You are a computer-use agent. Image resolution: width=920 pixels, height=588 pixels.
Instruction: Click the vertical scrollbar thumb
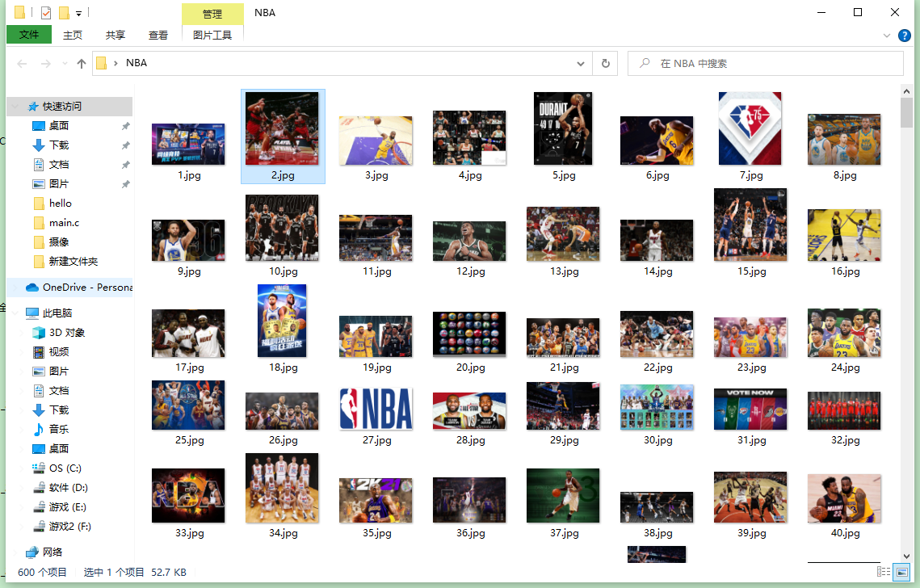(906, 112)
